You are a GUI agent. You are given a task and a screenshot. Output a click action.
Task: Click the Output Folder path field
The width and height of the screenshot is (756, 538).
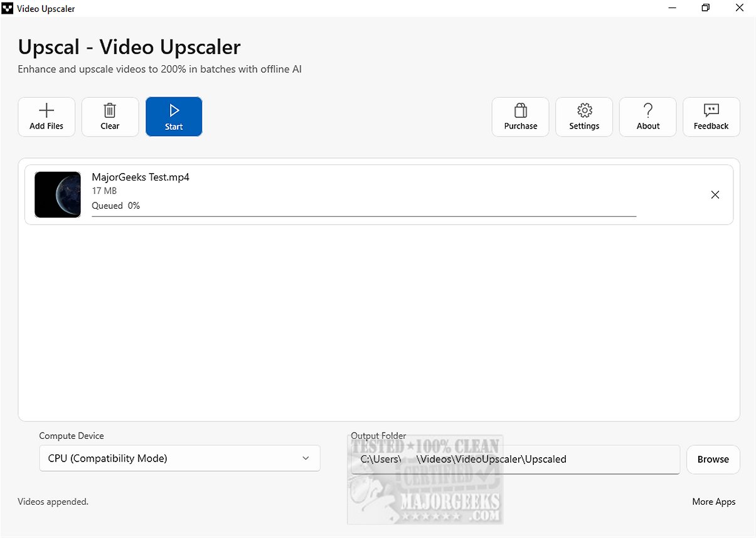(x=515, y=460)
